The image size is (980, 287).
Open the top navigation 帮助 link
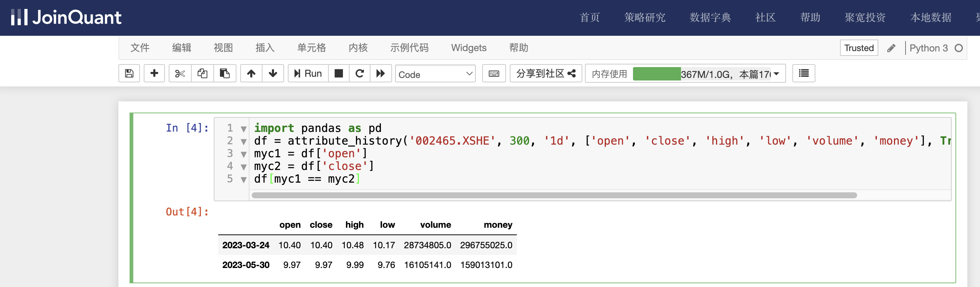point(810,17)
